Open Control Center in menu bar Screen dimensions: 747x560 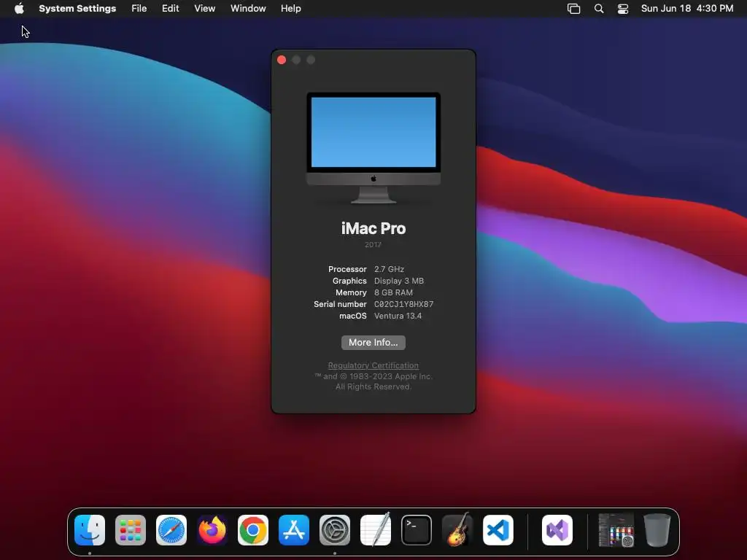(x=623, y=9)
